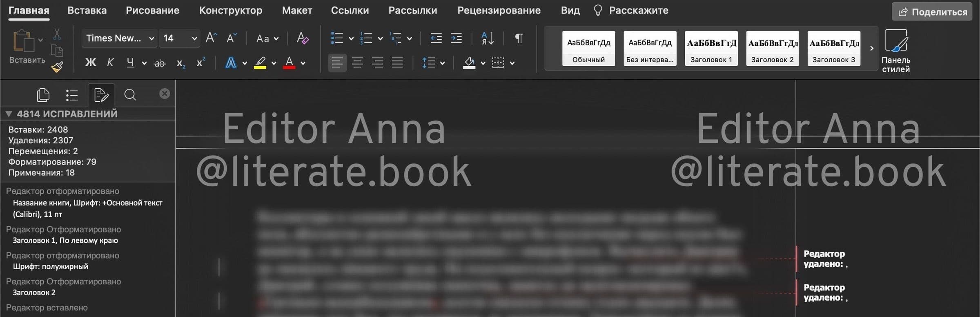Toggle underline Ч formatting
This screenshot has height=317, width=980.
tap(130, 63)
